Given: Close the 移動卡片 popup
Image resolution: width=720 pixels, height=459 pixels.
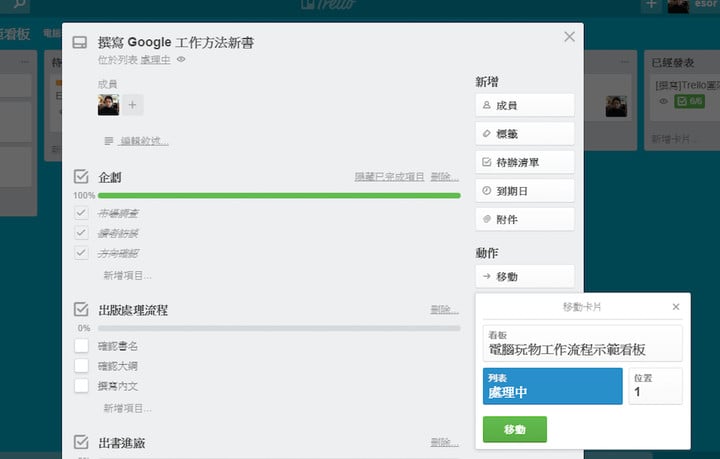Looking at the screenshot, I should (676, 307).
